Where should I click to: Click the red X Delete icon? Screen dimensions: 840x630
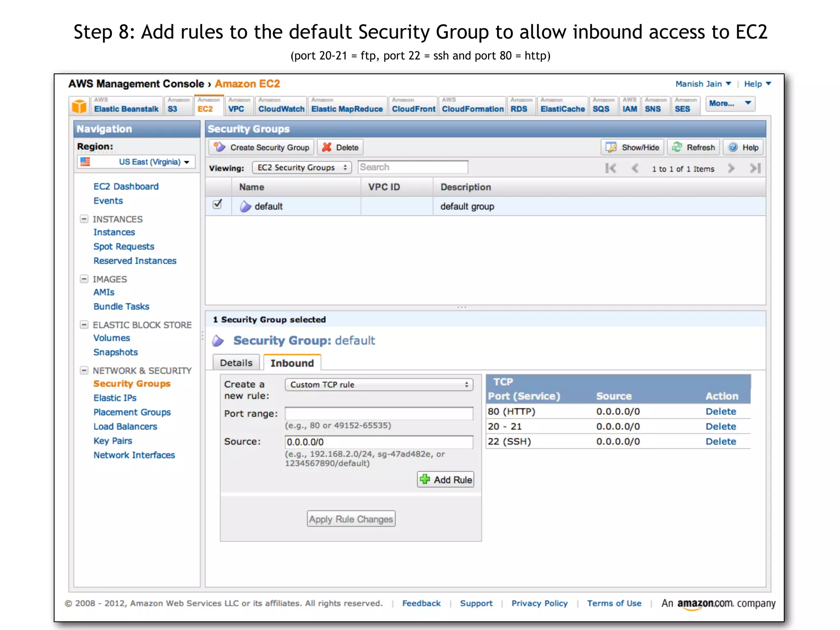326,147
